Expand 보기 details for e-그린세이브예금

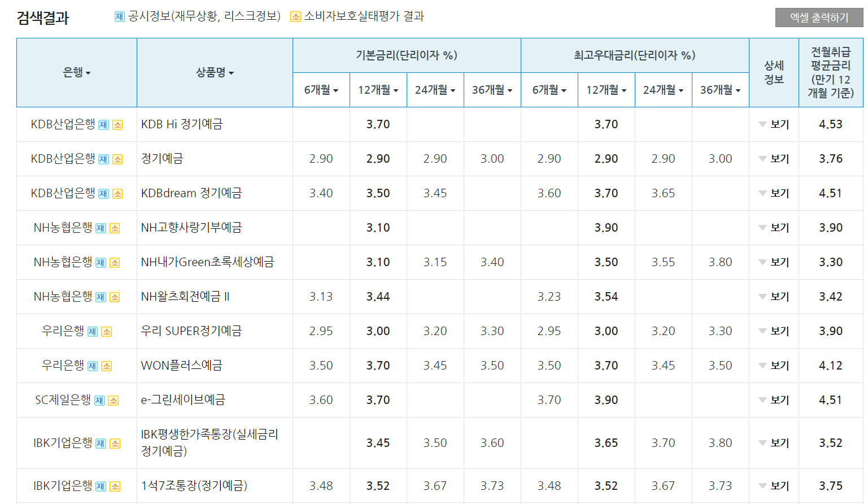click(x=774, y=399)
